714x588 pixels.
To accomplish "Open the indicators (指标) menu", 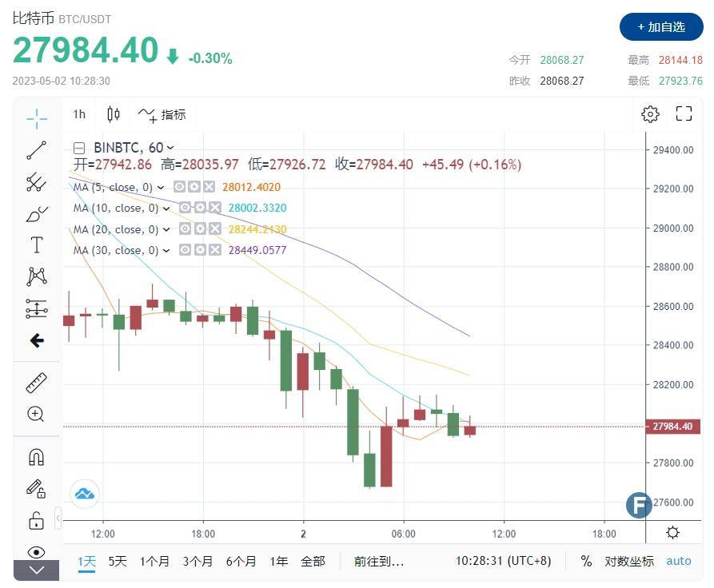I will [x=162, y=115].
